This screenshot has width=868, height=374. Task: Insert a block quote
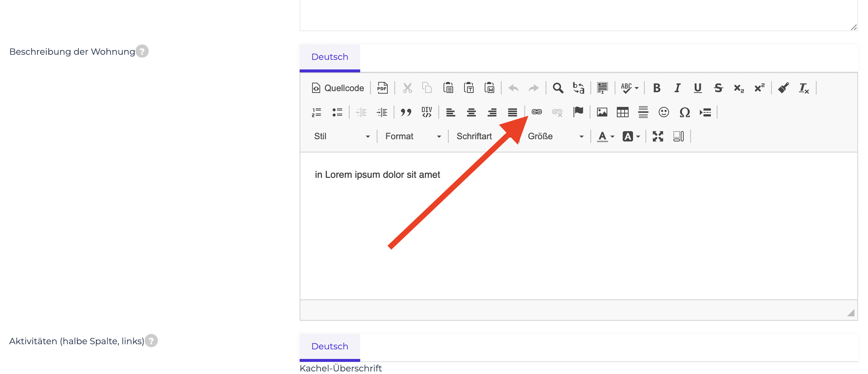coord(406,112)
